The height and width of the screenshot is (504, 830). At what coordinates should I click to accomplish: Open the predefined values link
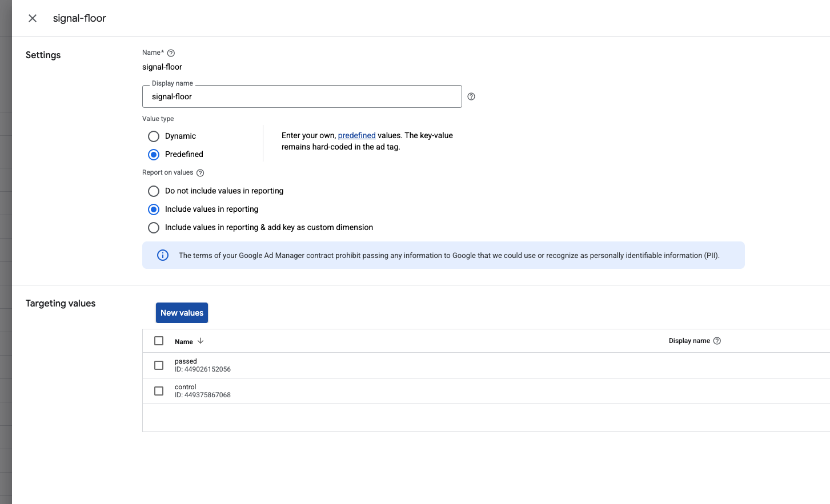(356, 135)
